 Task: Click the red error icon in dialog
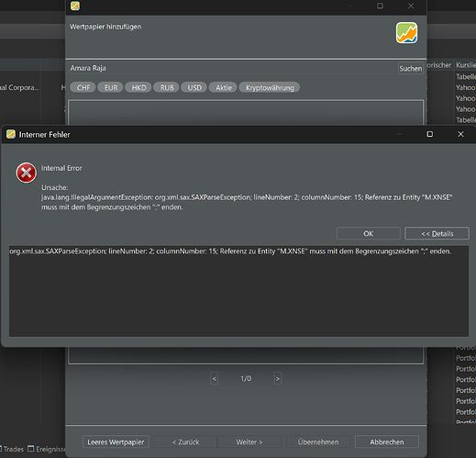click(x=26, y=173)
